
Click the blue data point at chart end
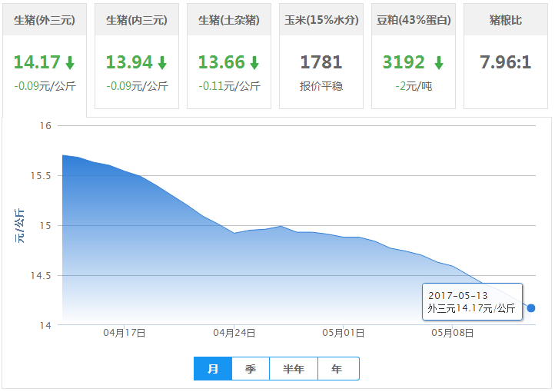tap(531, 308)
